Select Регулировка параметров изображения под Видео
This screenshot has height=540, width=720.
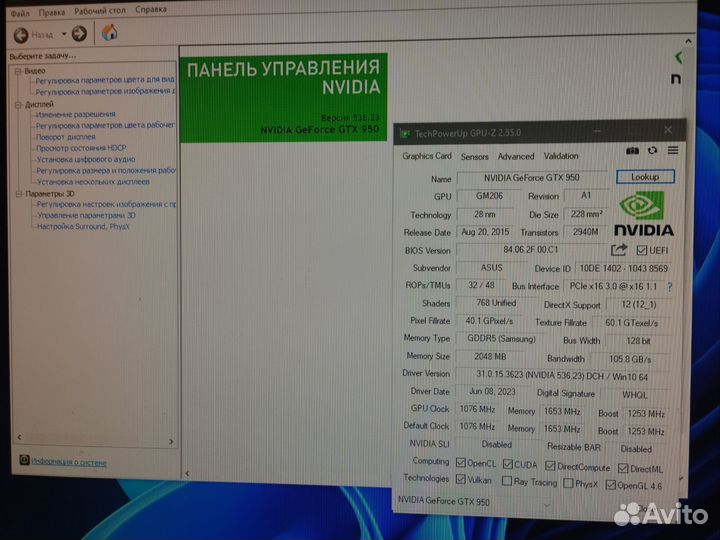click(x=106, y=91)
